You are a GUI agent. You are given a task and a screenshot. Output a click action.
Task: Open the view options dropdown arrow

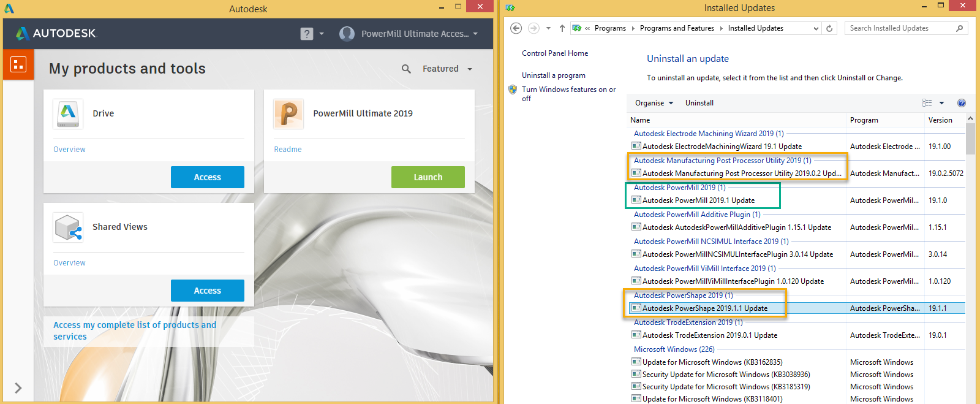click(941, 103)
